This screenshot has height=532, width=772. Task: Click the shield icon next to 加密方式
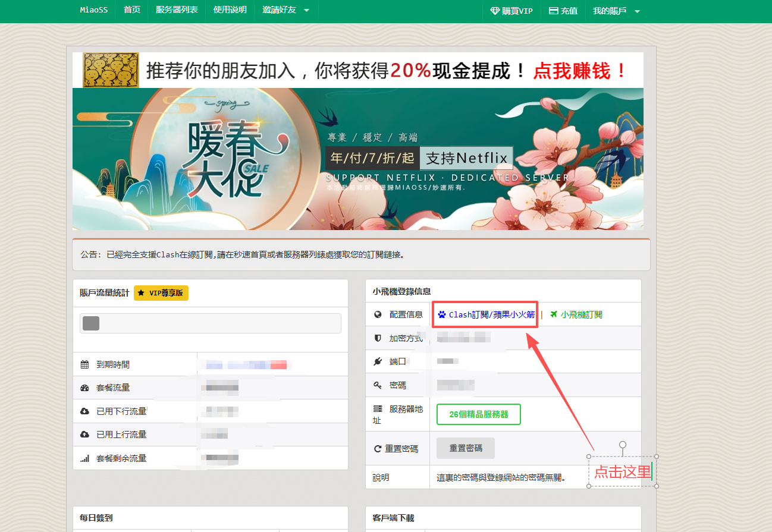(378, 338)
